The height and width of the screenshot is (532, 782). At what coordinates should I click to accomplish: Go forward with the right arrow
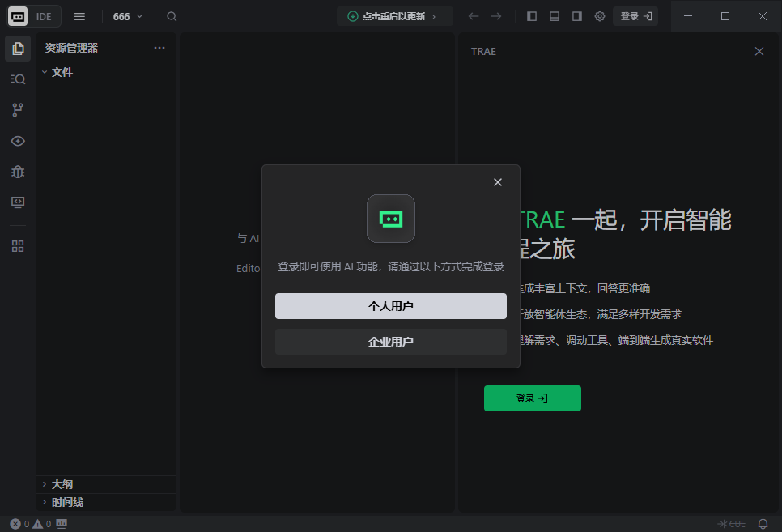click(495, 16)
